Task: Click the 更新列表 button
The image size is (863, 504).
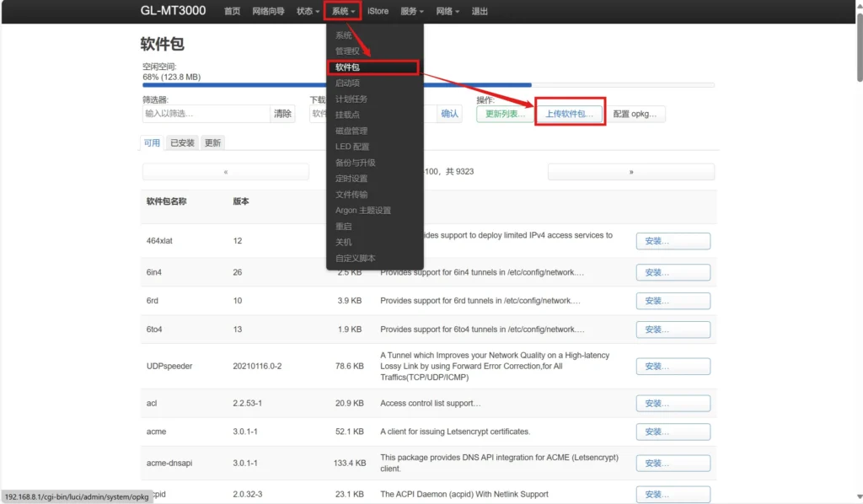Action: click(505, 114)
